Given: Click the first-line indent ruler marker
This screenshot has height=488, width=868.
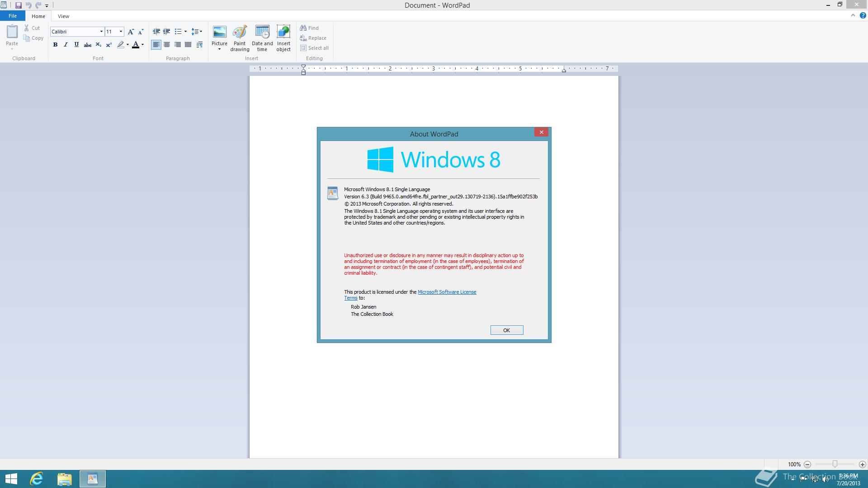Looking at the screenshot, I should (x=303, y=67).
